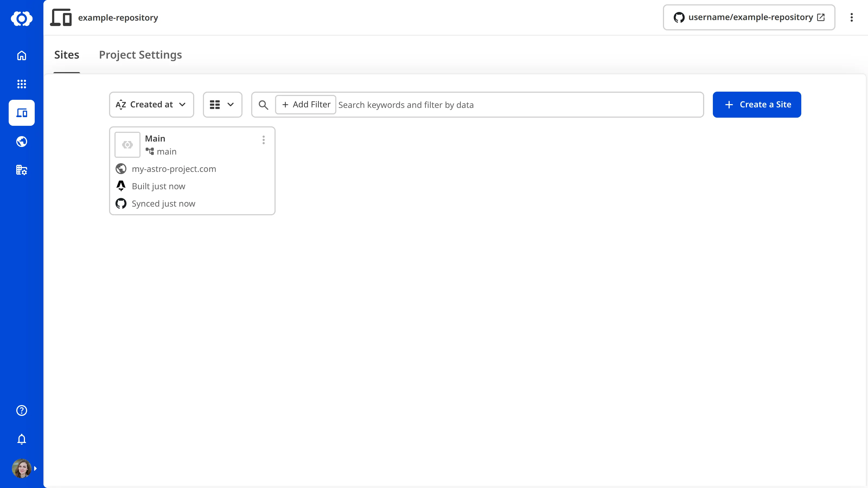Open the Created at sort dropdown
868x488 pixels.
(152, 105)
